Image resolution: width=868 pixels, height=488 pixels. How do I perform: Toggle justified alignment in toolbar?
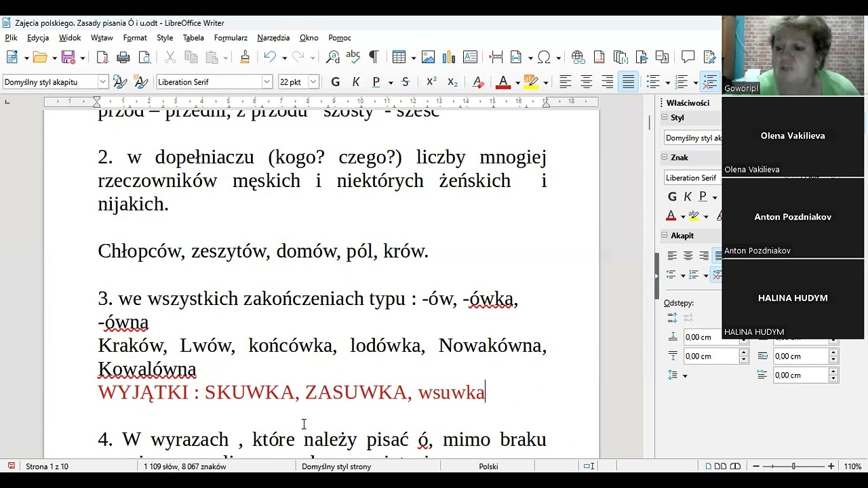point(629,82)
